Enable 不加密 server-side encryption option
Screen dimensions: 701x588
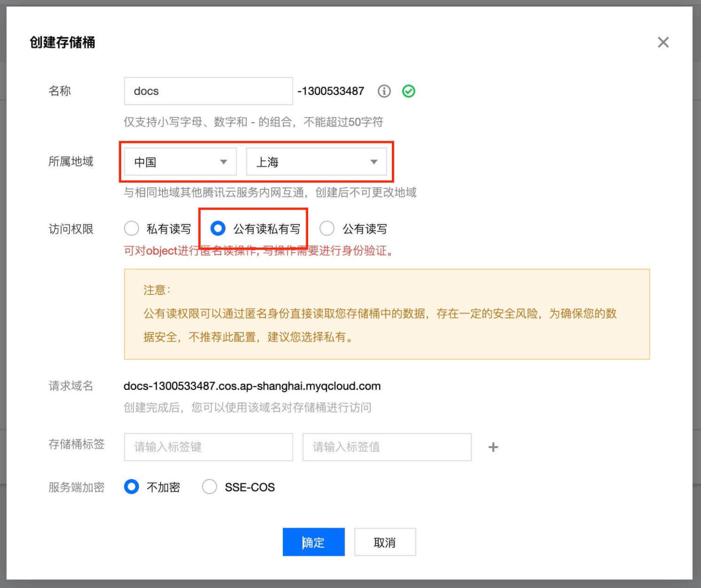coord(131,487)
